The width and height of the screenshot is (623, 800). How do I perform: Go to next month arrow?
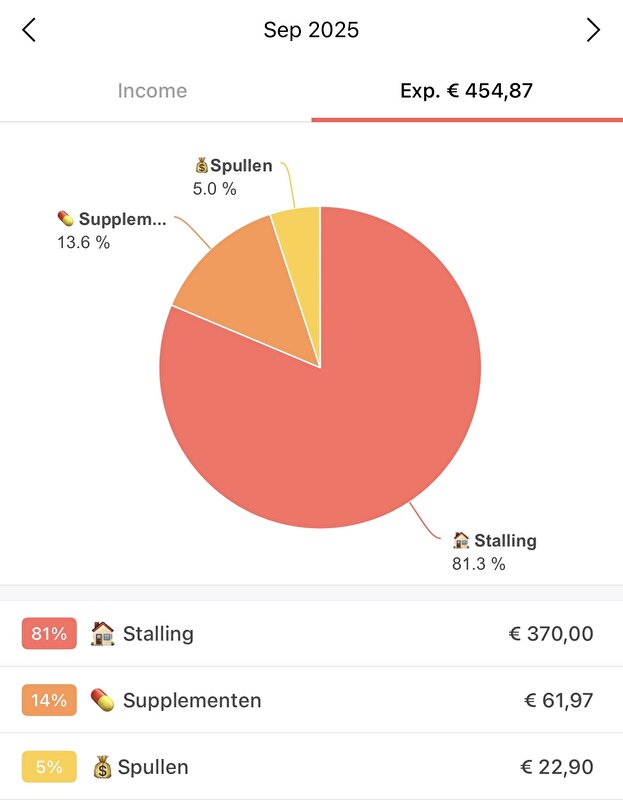(593, 30)
